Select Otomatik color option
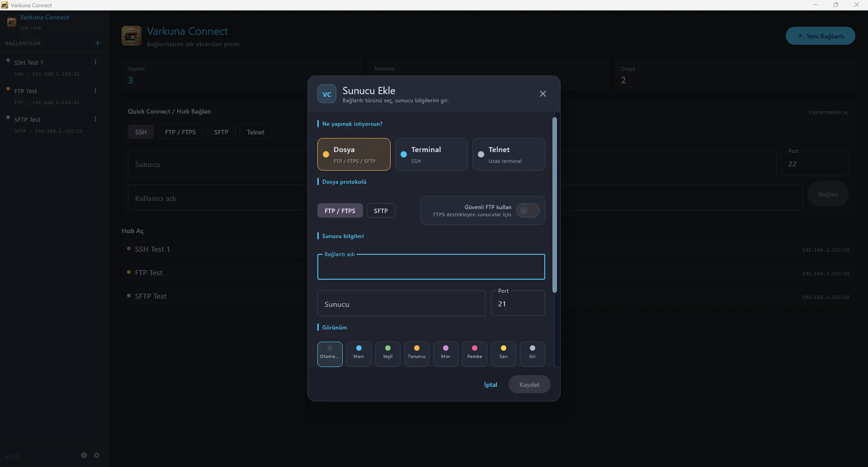Screen dimensions: 868x467 click(x=330, y=354)
